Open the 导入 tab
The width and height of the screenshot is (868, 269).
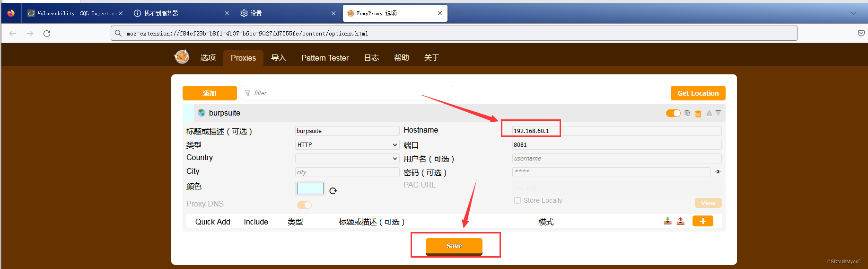[x=279, y=58]
